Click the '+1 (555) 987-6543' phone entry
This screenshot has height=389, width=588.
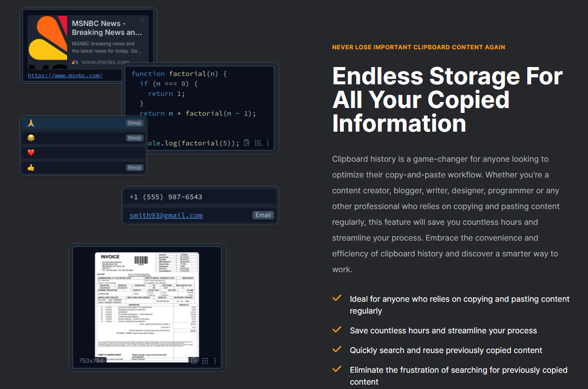pos(200,197)
